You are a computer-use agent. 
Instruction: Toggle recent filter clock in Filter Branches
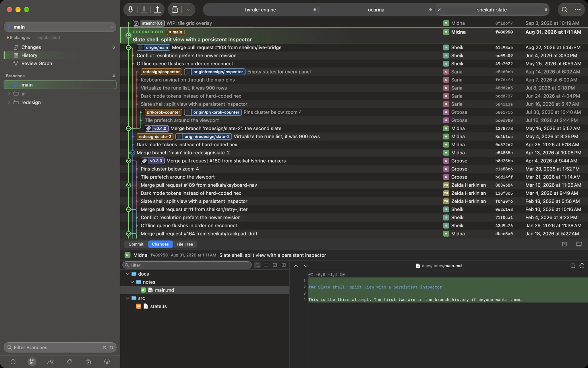[x=104, y=347]
